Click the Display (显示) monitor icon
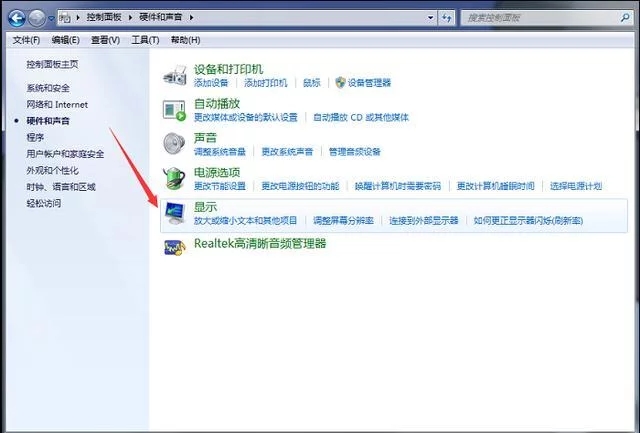This screenshot has height=433, width=640. [x=175, y=213]
